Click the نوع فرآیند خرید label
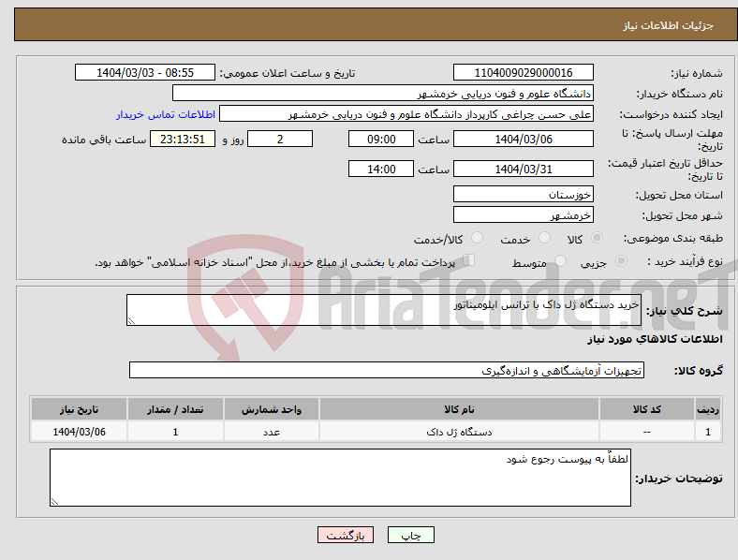 coord(685,261)
